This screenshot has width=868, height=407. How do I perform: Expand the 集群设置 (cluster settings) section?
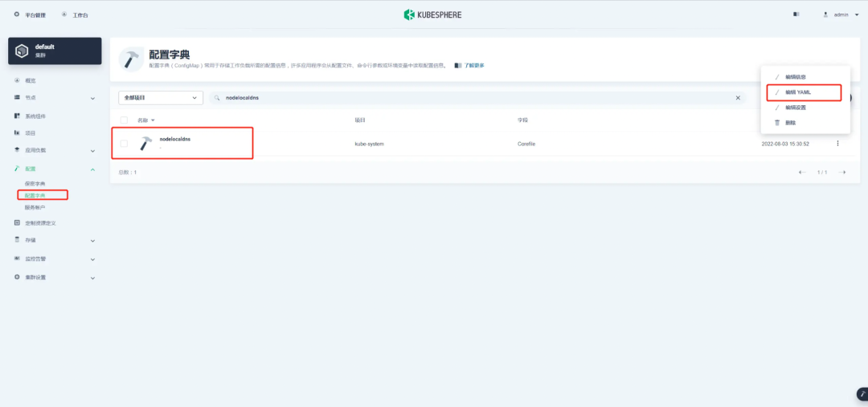[x=55, y=277]
